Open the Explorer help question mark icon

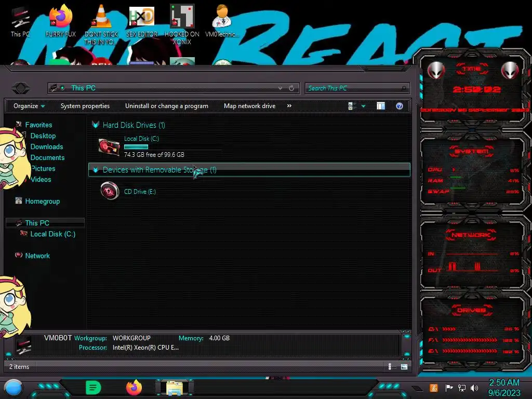pos(400,106)
